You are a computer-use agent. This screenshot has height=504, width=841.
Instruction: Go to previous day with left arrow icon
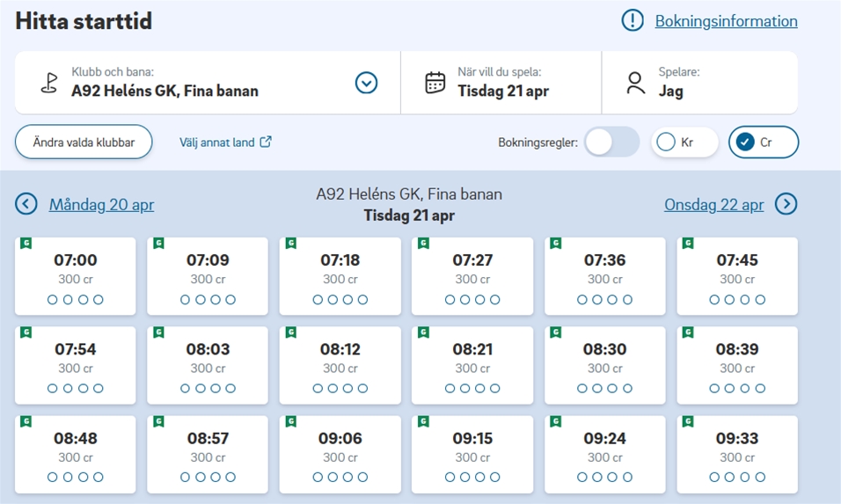[x=26, y=204]
